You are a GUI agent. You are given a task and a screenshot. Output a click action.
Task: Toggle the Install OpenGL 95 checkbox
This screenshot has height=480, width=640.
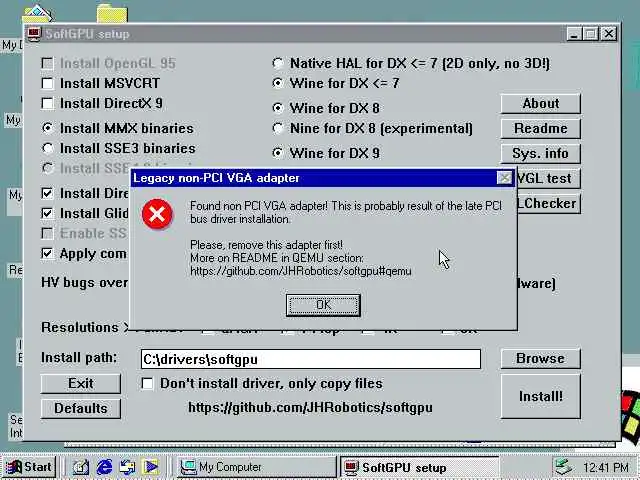coord(47,63)
